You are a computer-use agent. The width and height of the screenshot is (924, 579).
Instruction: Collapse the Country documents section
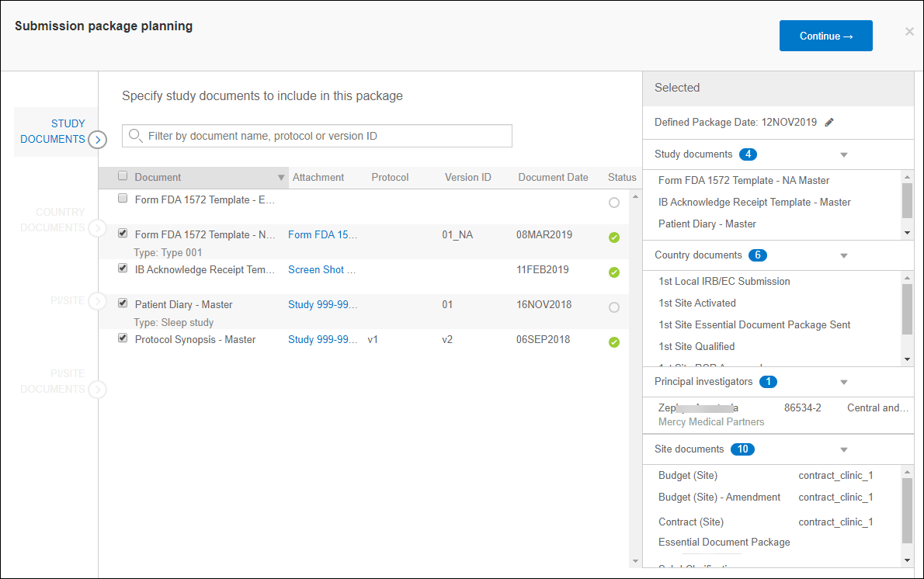(x=844, y=255)
